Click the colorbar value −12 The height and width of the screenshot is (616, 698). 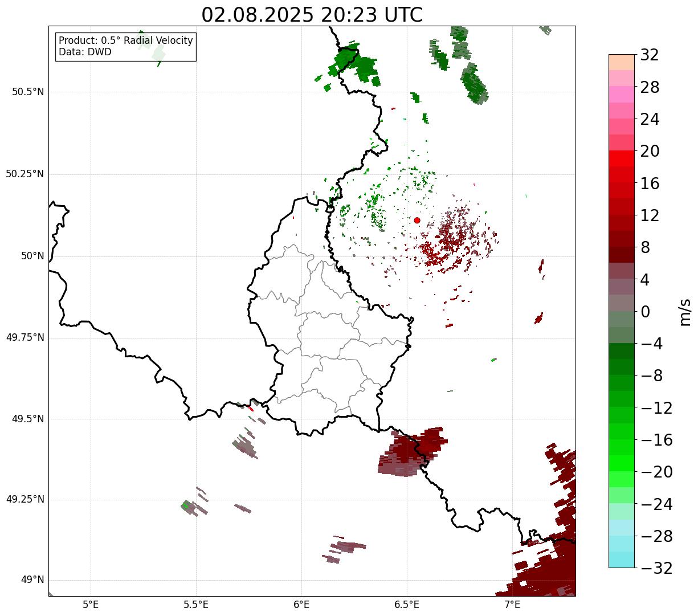pyautogui.click(x=656, y=407)
